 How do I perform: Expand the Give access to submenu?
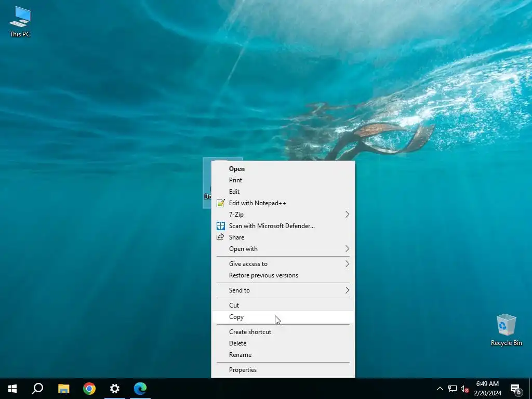point(283,264)
